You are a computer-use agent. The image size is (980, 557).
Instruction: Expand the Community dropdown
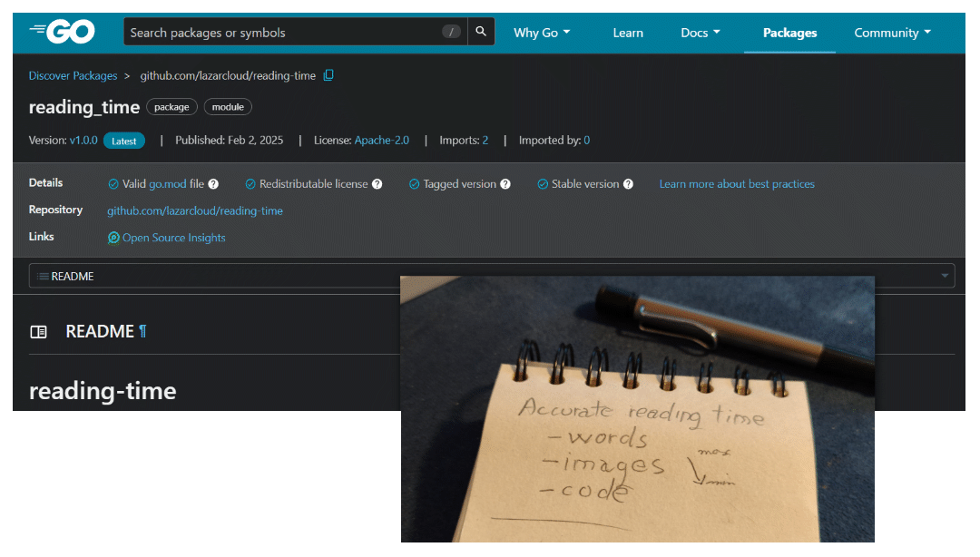tap(892, 32)
